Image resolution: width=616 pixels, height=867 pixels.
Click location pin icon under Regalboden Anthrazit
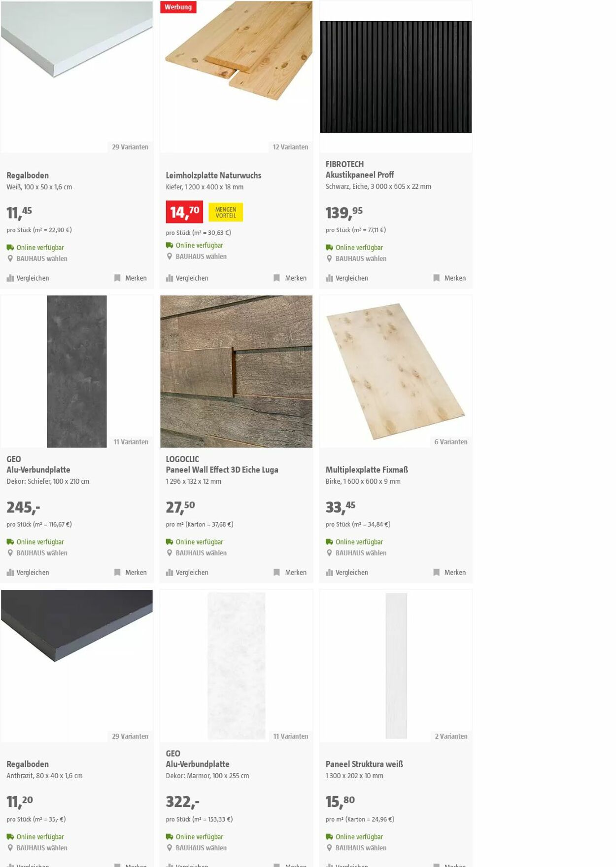pos(10,848)
